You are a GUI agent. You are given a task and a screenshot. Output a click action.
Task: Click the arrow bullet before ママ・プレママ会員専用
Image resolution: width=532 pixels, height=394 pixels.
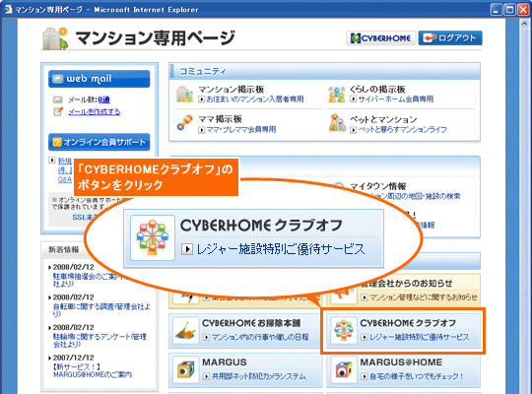pyautogui.click(x=202, y=130)
